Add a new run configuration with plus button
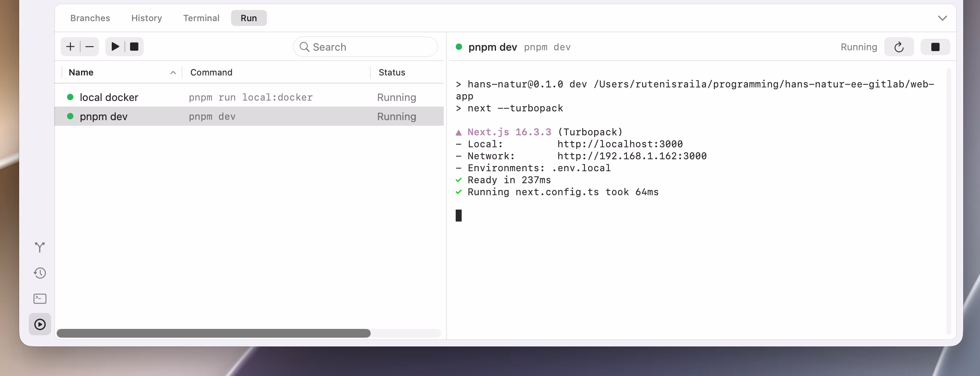The height and width of the screenshot is (376, 980). [71, 47]
